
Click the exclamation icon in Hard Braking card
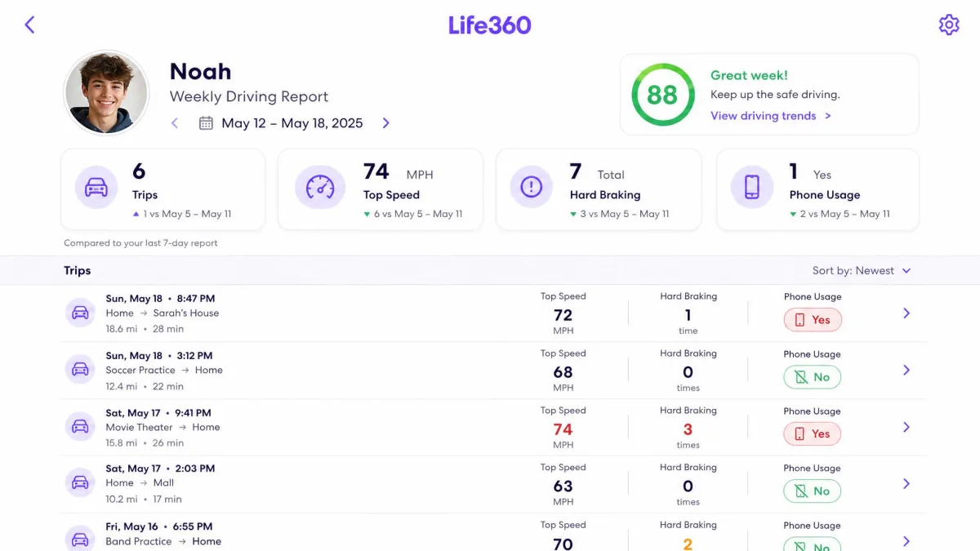tap(532, 188)
